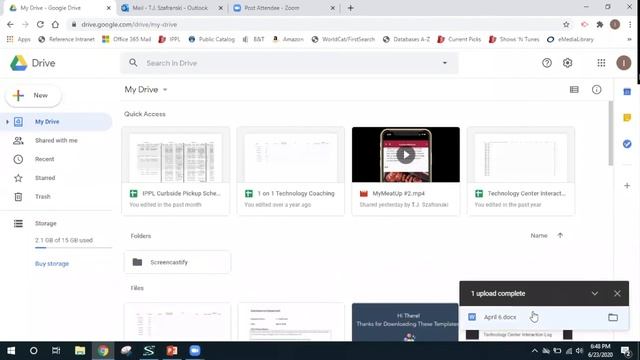
Task: Click the New button in Drive
Action: [x=33, y=96]
